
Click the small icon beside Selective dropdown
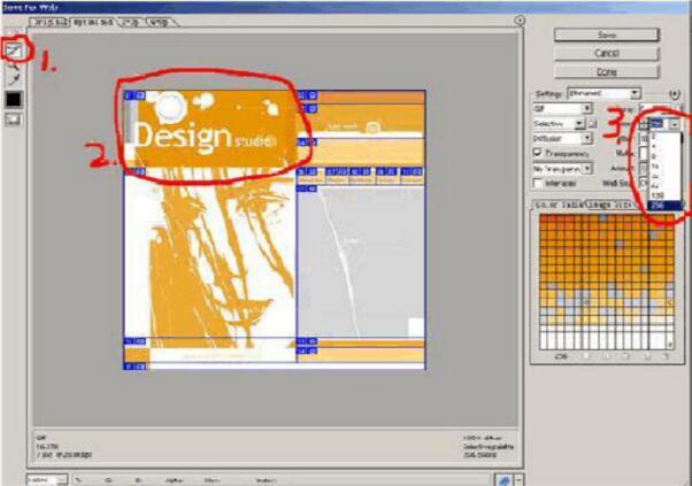click(594, 123)
